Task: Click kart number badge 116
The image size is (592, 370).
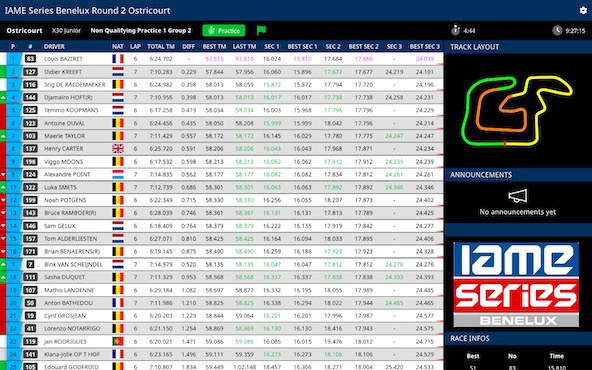Action: [30, 85]
